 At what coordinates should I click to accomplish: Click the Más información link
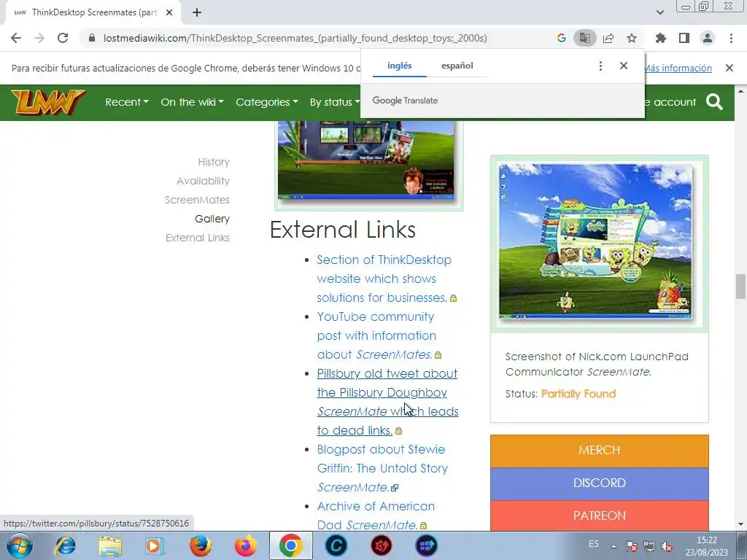click(x=678, y=68)
